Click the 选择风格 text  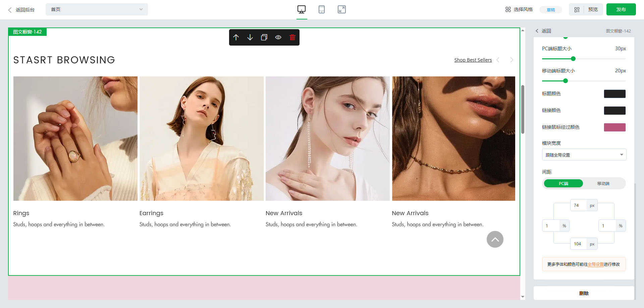pyautogui.click(x=523, y=9)
